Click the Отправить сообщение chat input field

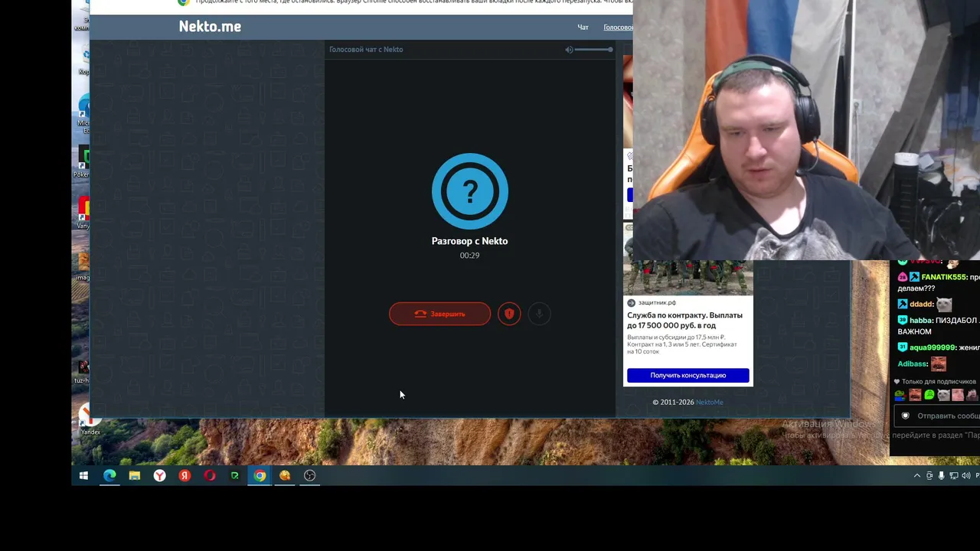[x=936, y=416]
